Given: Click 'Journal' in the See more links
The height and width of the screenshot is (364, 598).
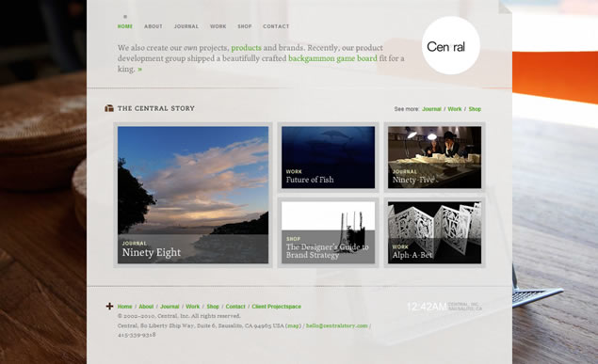Looking at the screenshot, I should point(431,109).
